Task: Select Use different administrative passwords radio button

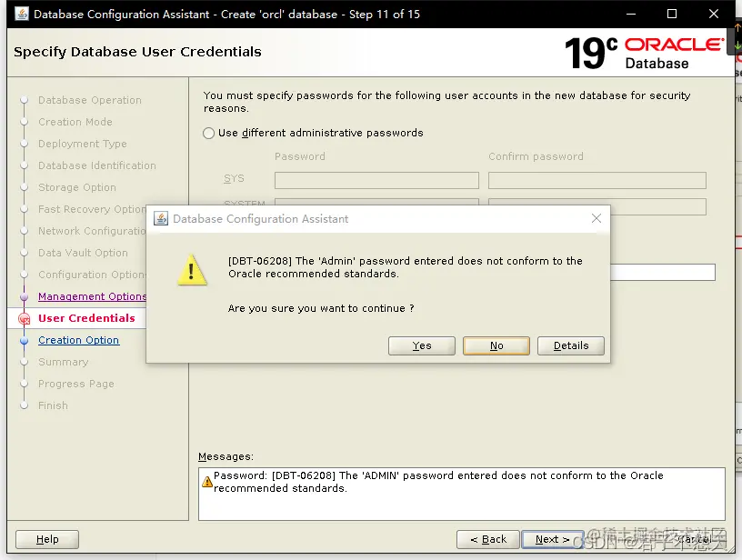Action: coord(209,133)
